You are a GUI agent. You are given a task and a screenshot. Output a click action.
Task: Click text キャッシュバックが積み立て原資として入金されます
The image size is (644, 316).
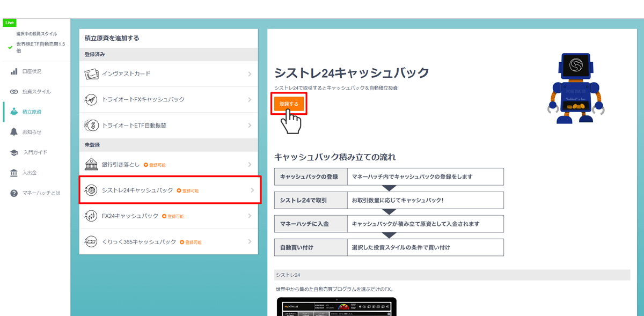415,224
